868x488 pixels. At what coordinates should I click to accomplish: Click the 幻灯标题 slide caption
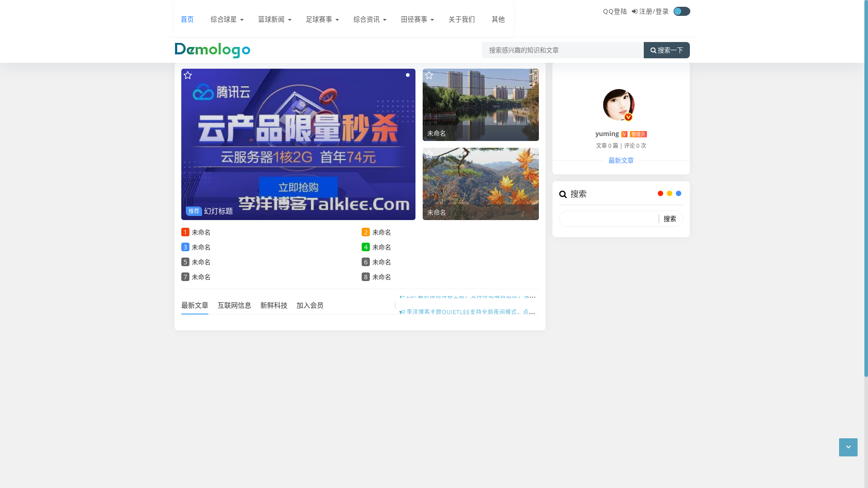point(218,211)
